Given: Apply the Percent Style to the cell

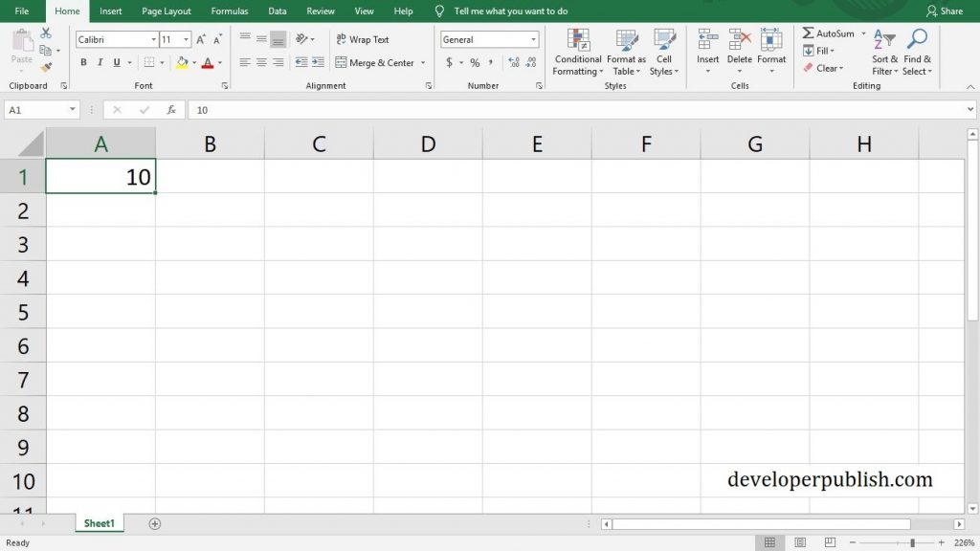Looking at the screenshot, I should click(x=475, y=62).
